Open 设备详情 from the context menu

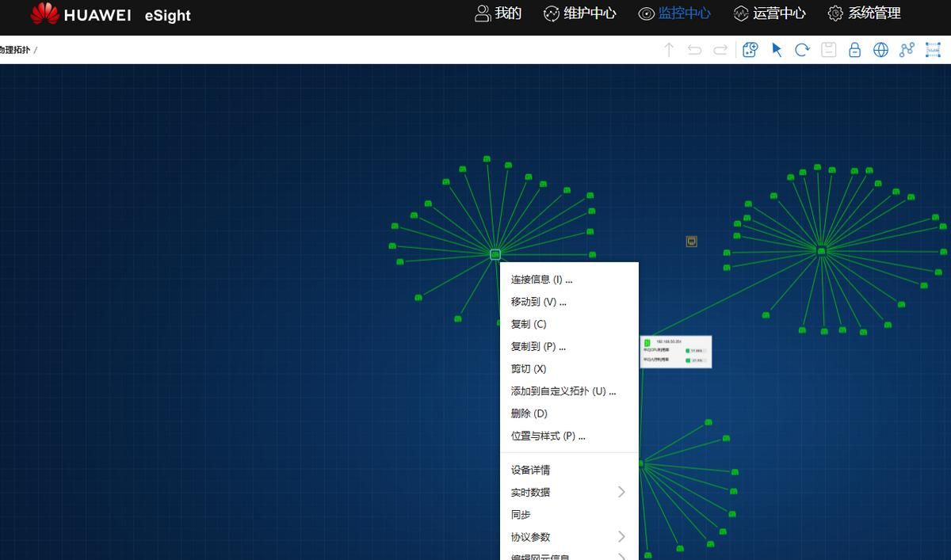pos(530,470)
